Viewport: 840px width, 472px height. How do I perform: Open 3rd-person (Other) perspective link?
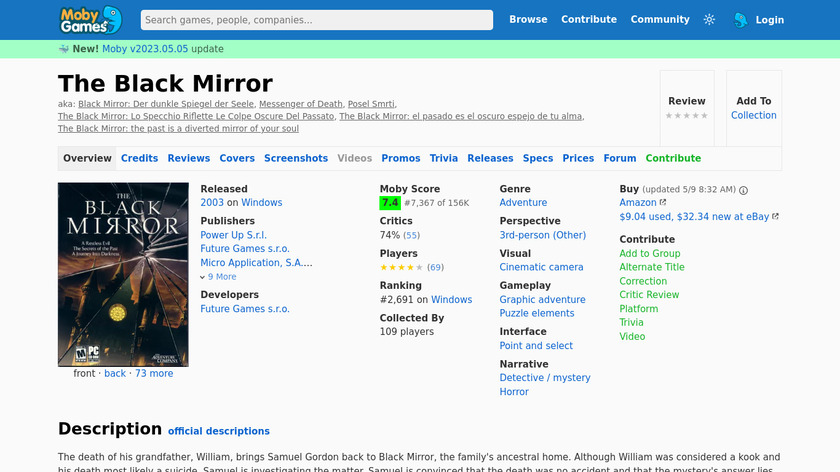pyautogui.click(x=543, y=235)
